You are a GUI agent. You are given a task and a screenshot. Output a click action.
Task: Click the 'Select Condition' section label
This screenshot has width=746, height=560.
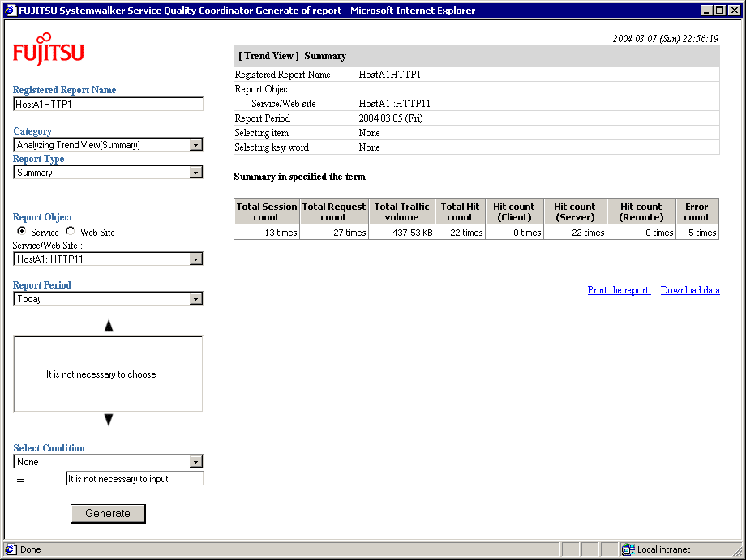tap(49, 448)
